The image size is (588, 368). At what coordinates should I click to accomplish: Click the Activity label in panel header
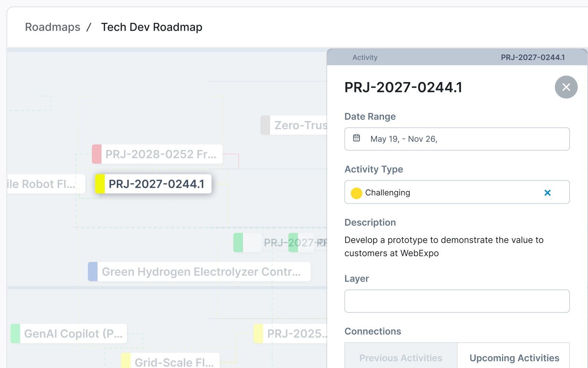click(365, 57)
